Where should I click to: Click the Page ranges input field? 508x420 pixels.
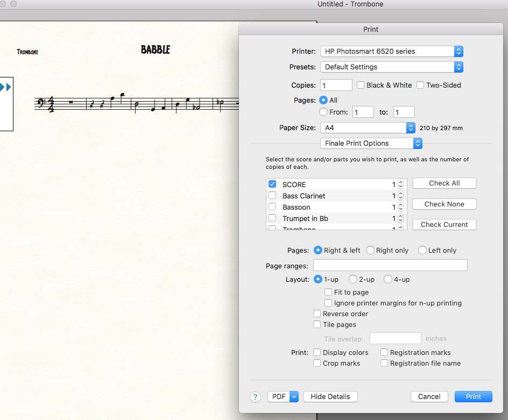pos(390,265)
